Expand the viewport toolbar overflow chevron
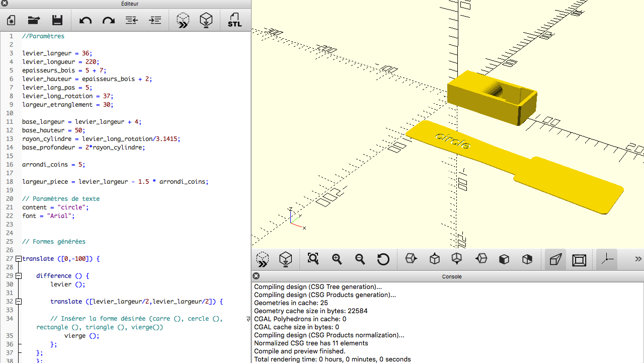The image size is (644, 363). point(638,259)
